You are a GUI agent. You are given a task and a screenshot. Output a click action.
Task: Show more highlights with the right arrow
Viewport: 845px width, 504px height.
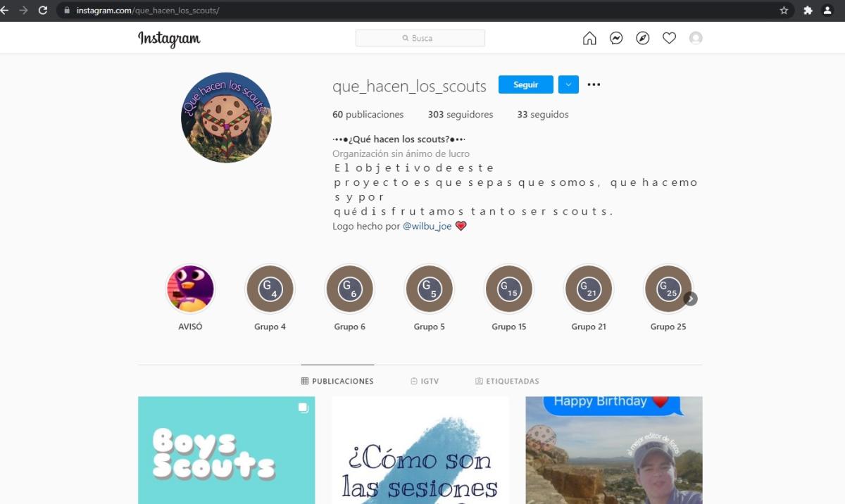(691, 298)
